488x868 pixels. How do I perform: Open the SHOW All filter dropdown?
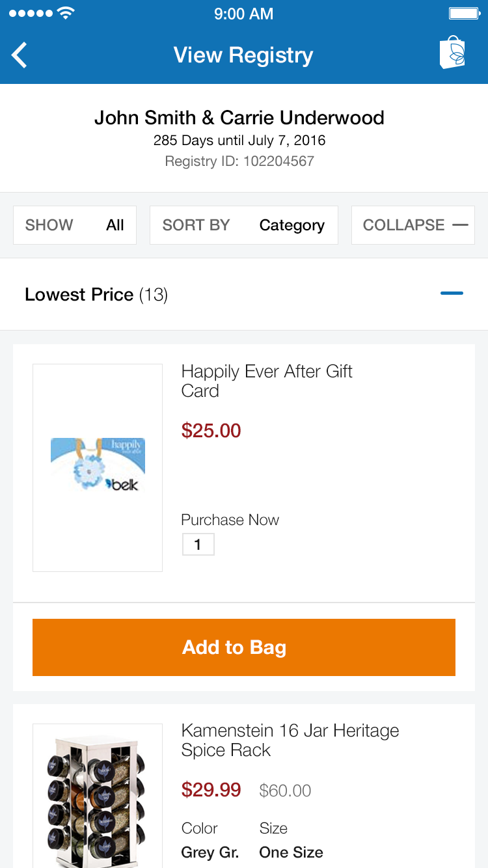[x=75, y=225]
